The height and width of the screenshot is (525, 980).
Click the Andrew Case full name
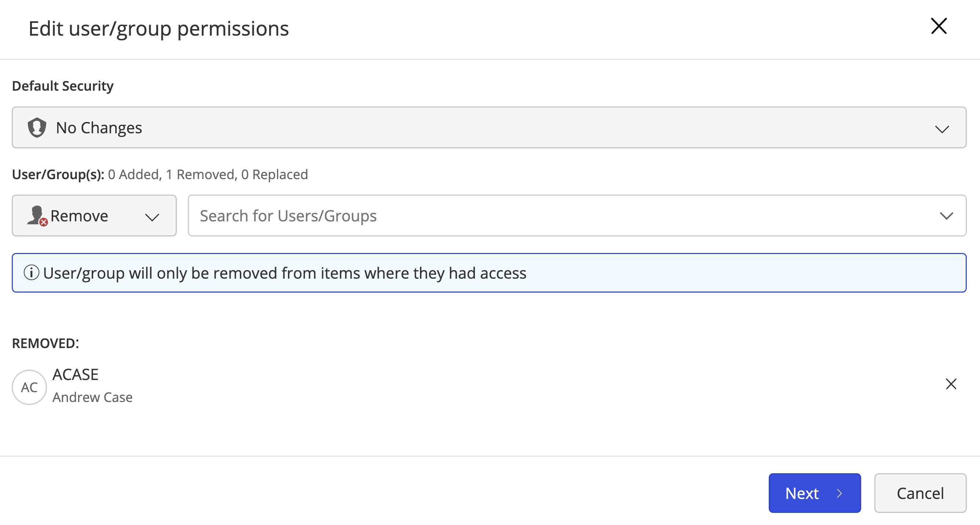92,397
